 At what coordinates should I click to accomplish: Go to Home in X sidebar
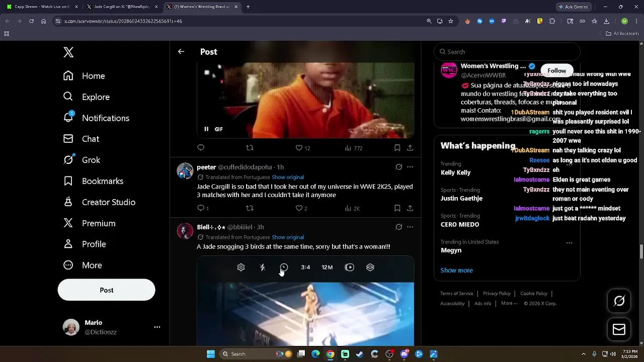click(84, 76)
